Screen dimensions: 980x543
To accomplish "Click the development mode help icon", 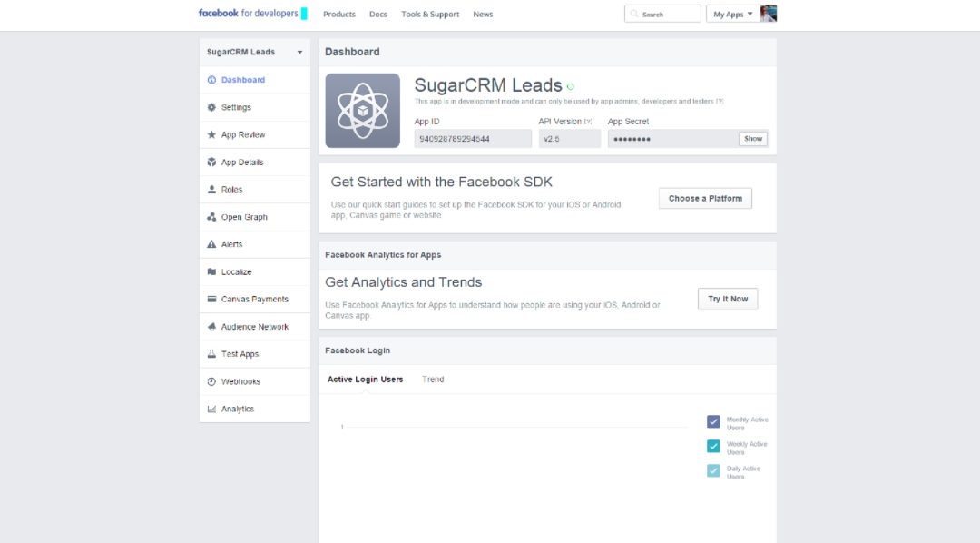I will [720, 102].
